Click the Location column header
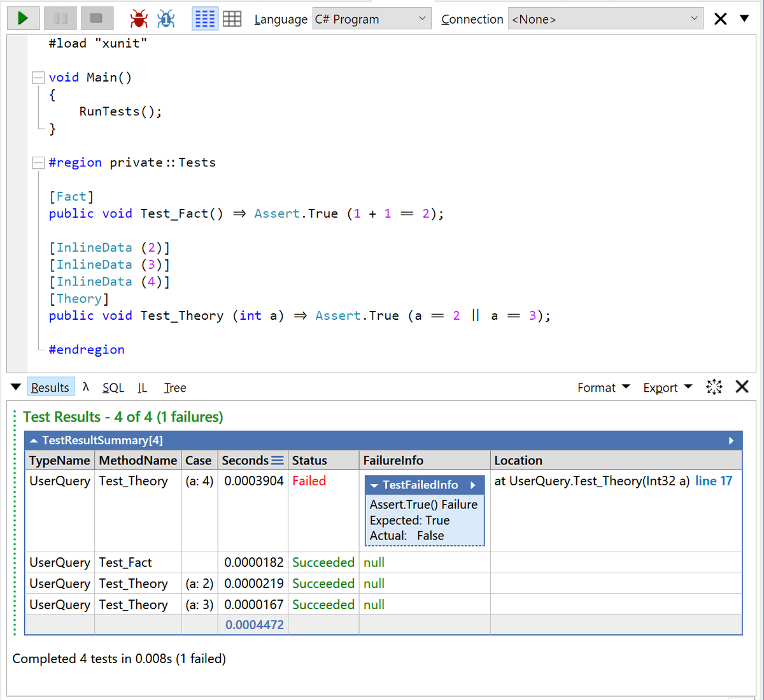 pyautogui.click(x=616, y=461)
